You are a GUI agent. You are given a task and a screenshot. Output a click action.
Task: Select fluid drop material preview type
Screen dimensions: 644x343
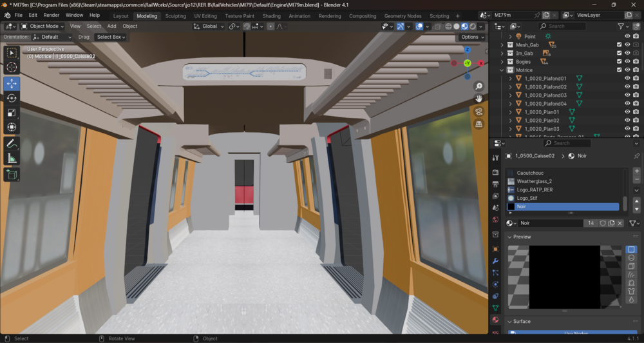(x=631, y=300)
